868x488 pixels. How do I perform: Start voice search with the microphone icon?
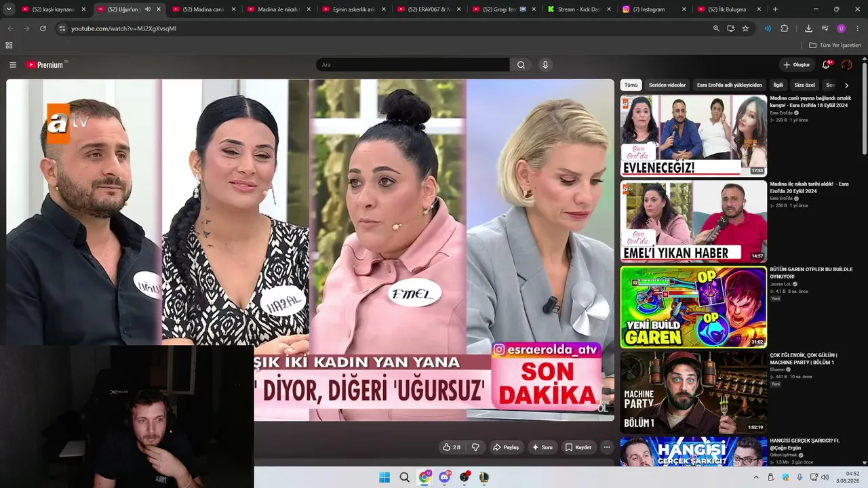point(545,65)
